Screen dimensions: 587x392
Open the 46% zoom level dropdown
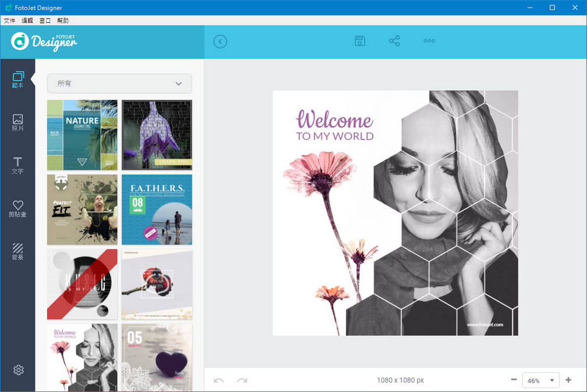[x=540, y=380]
